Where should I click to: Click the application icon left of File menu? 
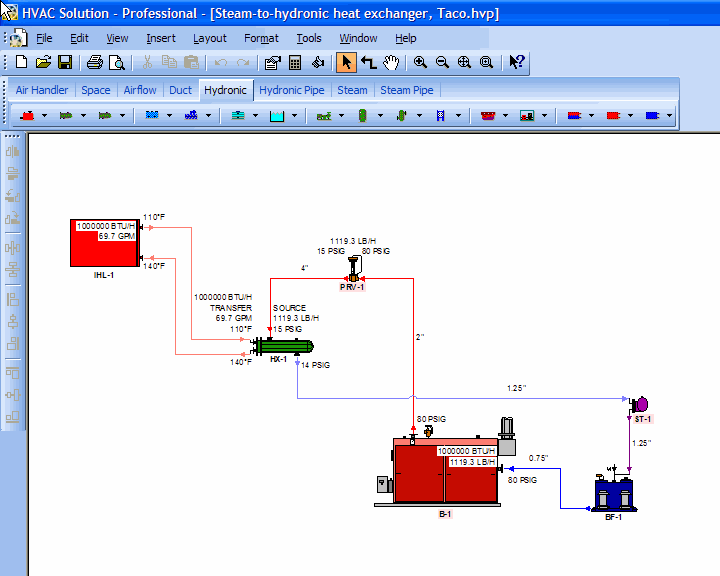[18, 38]
